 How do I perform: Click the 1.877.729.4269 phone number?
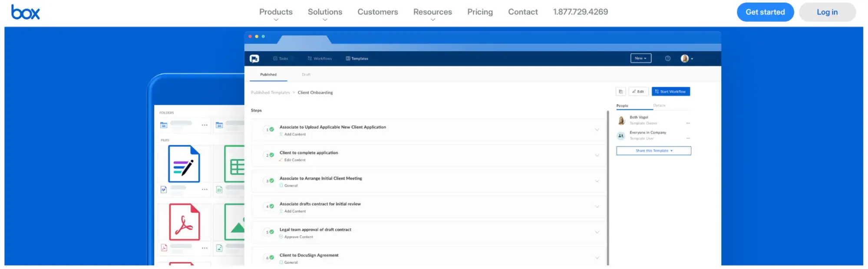(x=581, y=12)
